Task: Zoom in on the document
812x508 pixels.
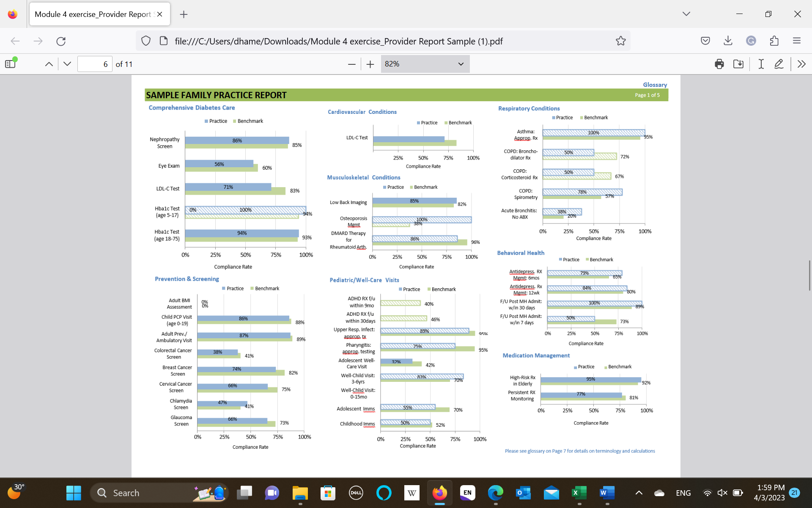Action: pyautogui.click(x=370, y=64)
